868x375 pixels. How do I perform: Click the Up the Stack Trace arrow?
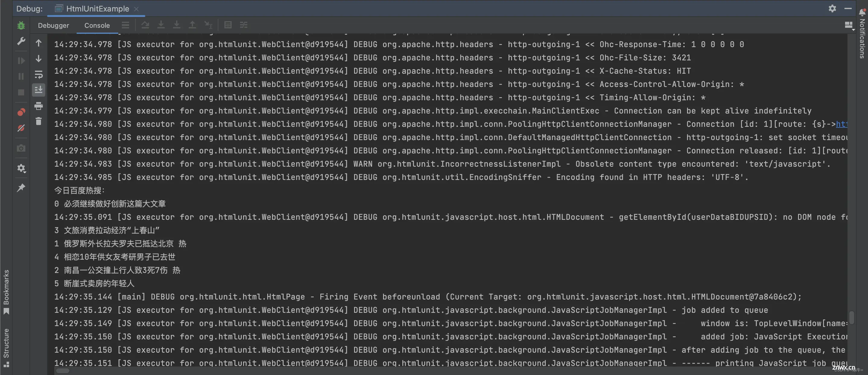(38, 43)
